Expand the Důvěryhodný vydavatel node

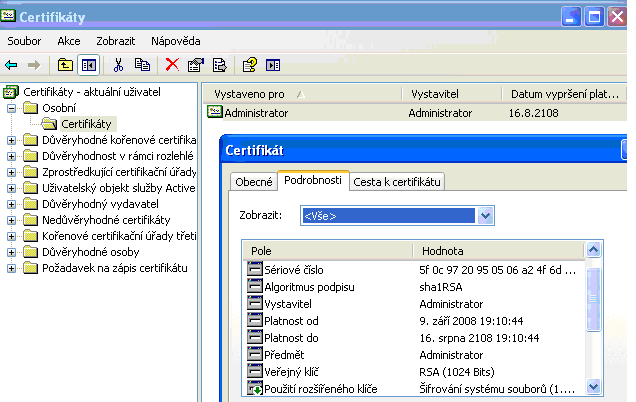[11, 204]
